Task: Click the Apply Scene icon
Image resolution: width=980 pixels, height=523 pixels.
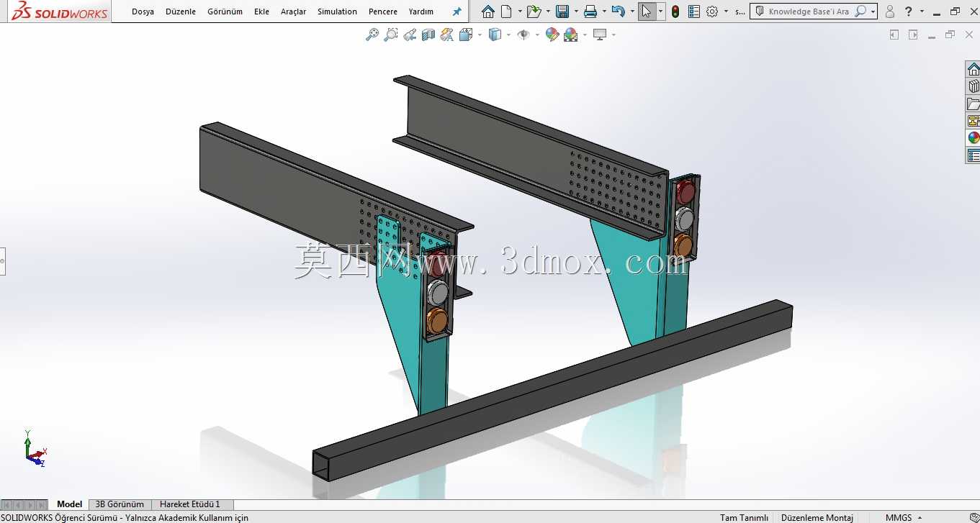Action: pyautogui.click(x=571, y=35)
